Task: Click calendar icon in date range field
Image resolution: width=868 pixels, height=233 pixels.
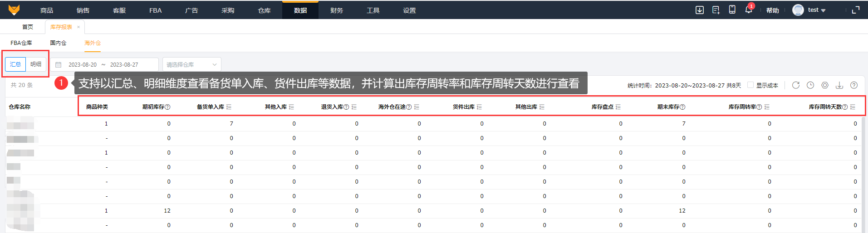Action: click(x=59, y=65)
